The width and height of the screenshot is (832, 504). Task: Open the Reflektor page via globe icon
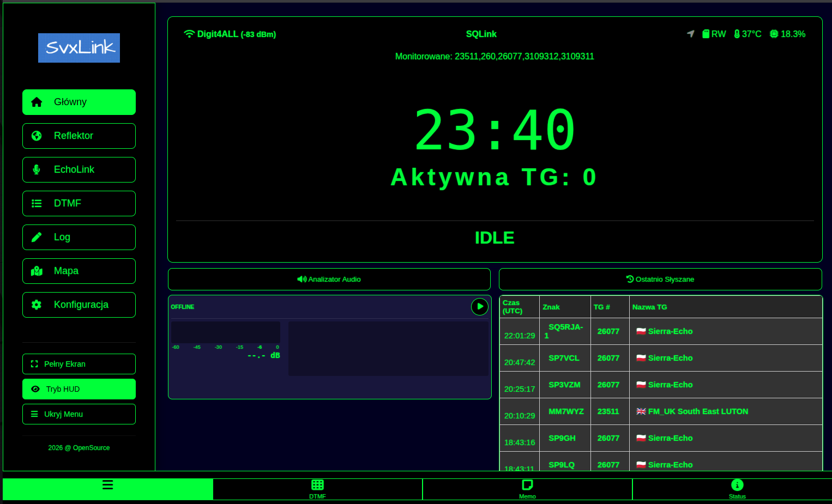click(37, 136)
